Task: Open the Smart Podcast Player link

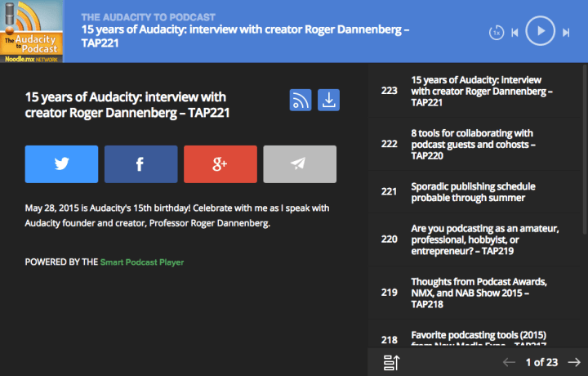Action: click(141, 262)
